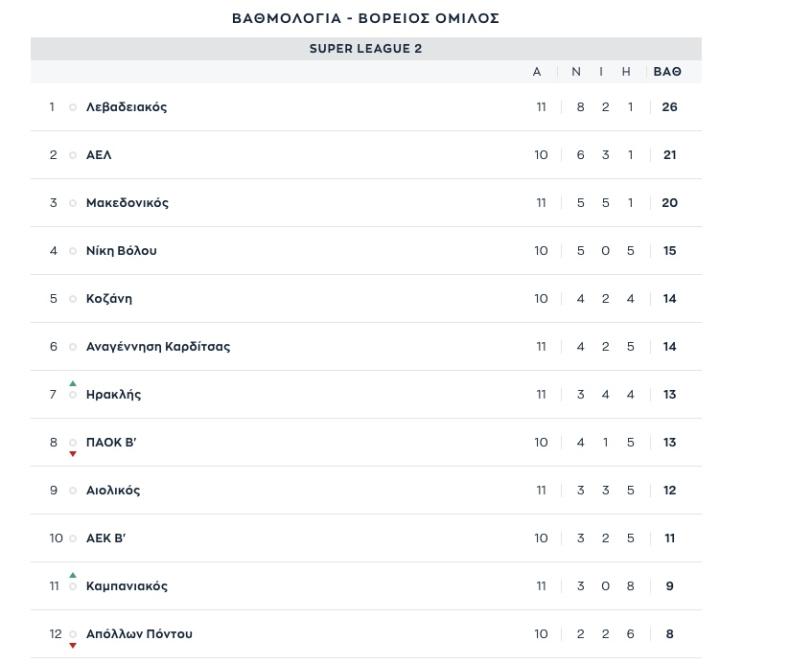Click the Η losses column header

pyautogui.click(x=626, y=72)
